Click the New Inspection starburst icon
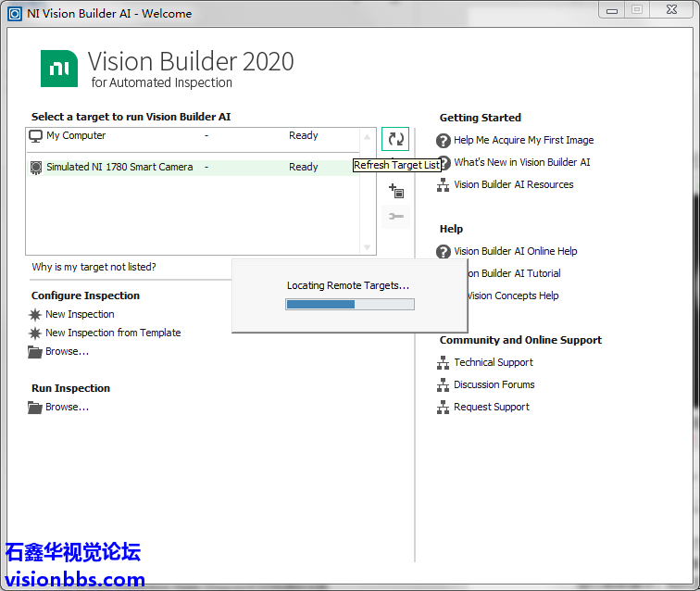 click(x=36, y=315)
